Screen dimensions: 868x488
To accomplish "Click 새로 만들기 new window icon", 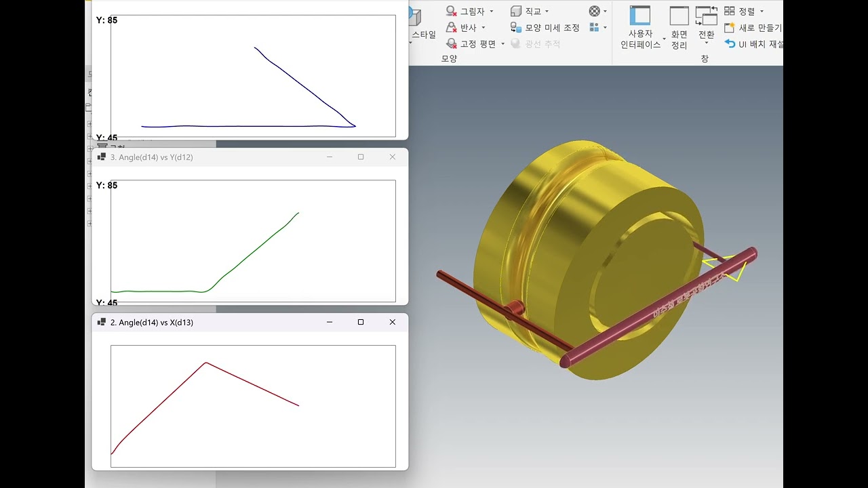I will coord(730,28).
